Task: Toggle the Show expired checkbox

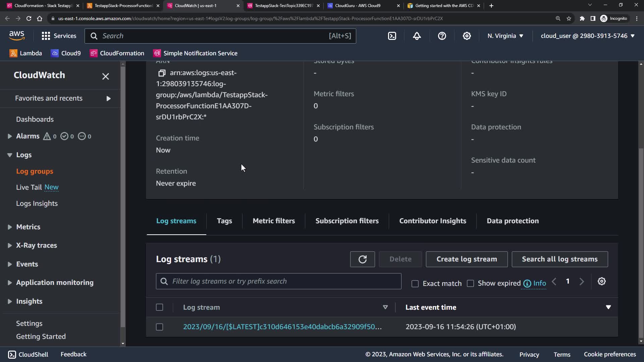Action: click(470, 284)
